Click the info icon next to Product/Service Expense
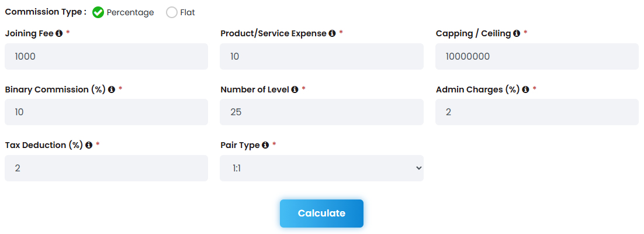Viewport: 644px width, 234px height. 332,33
